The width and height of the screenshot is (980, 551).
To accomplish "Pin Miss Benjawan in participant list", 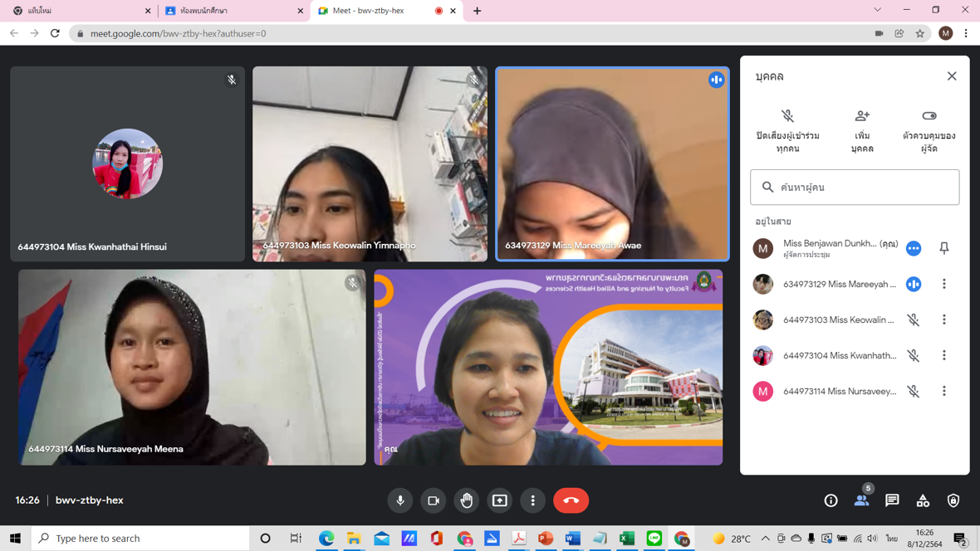I will (x=944, y=248).
